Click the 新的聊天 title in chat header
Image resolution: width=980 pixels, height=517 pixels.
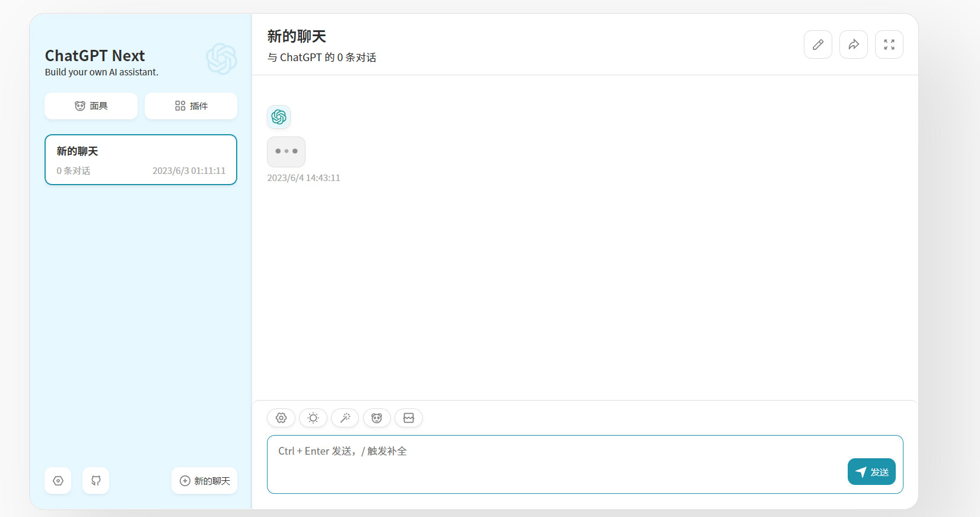(297, 37)
